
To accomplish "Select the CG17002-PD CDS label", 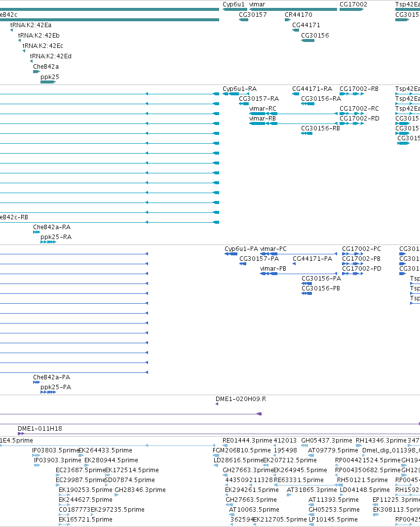I will tap(362, 269).
